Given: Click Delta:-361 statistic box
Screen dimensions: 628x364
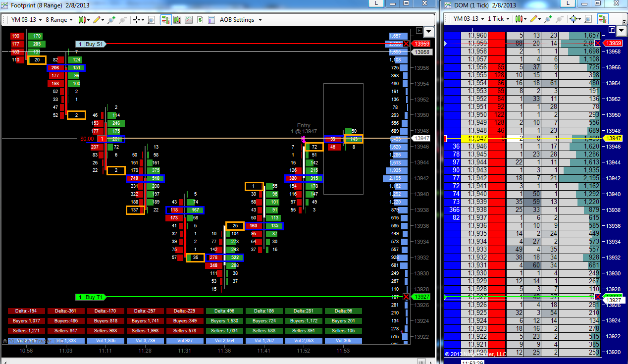Looking at the screenshot, I should pyautogui.click(x=66, y=311).
